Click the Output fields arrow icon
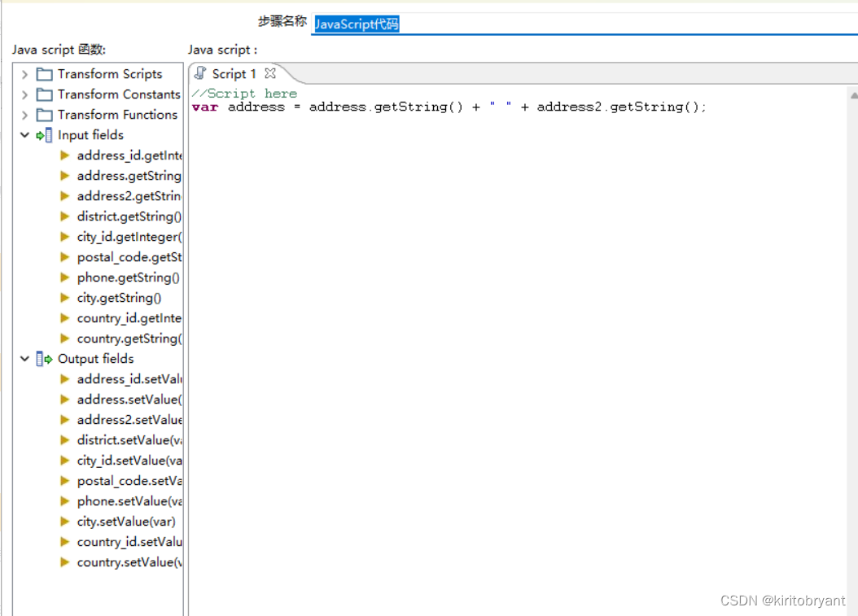 point(44,358)
